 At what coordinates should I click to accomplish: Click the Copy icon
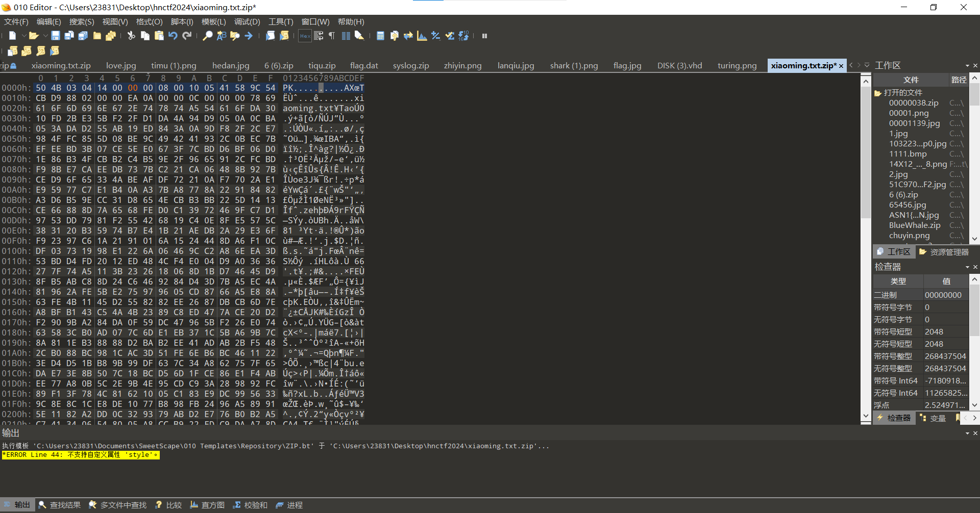click(x=145, y=36)
